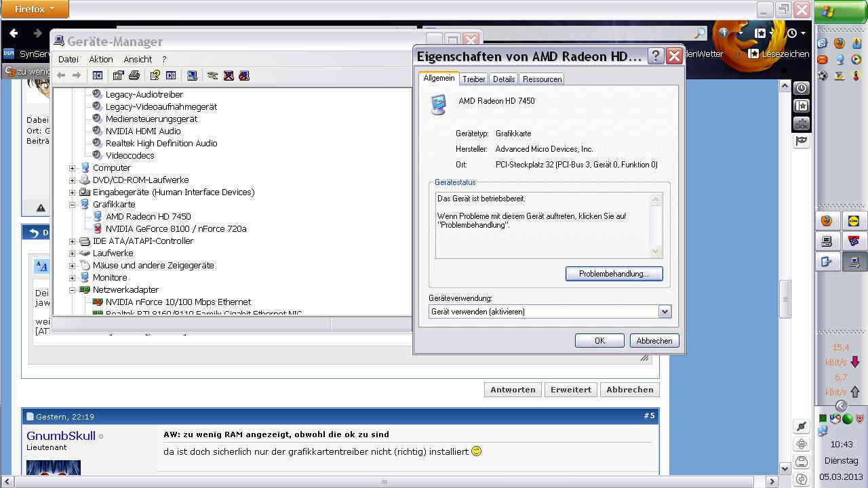
Task: Click the uninstall device red X toolbar icon
Action: tap(229, 75)
